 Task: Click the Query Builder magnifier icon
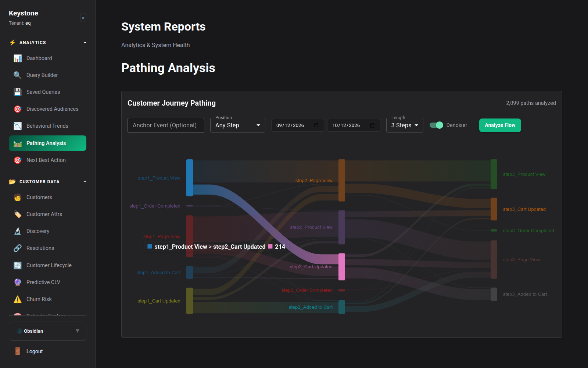pos(18,75)
